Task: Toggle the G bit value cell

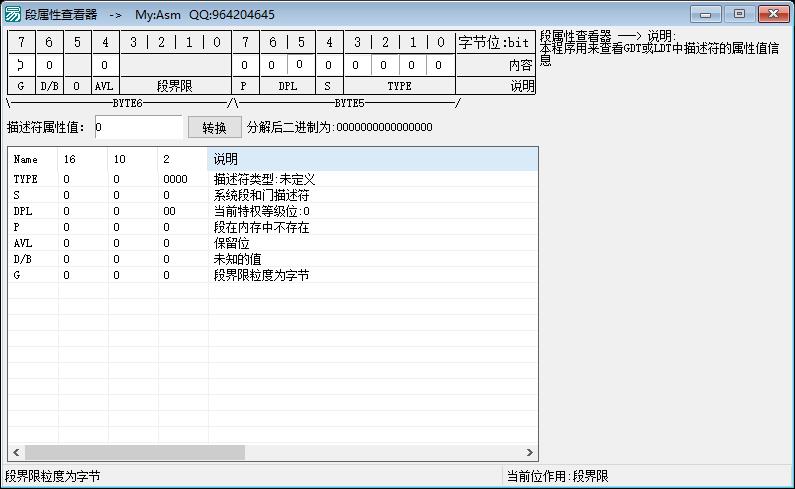Action: [x=21, y=65]
